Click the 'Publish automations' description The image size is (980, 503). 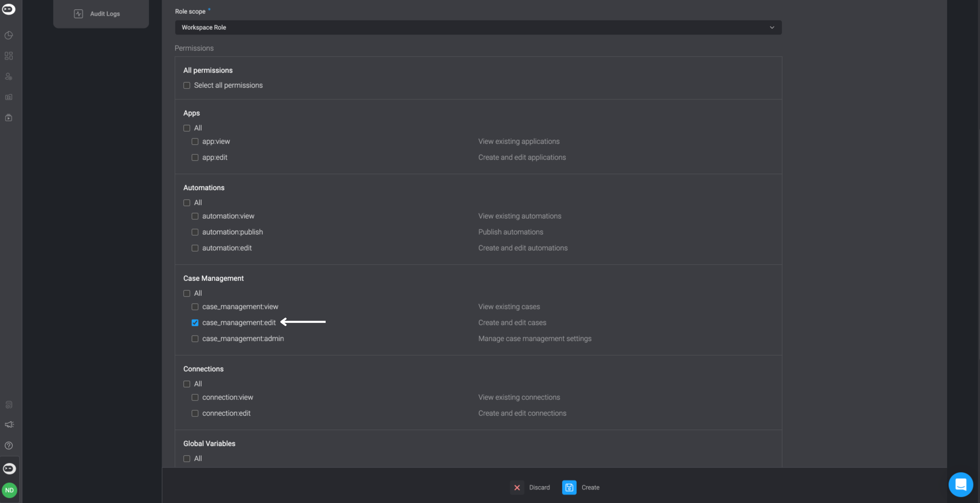click(x=511, y=232)
